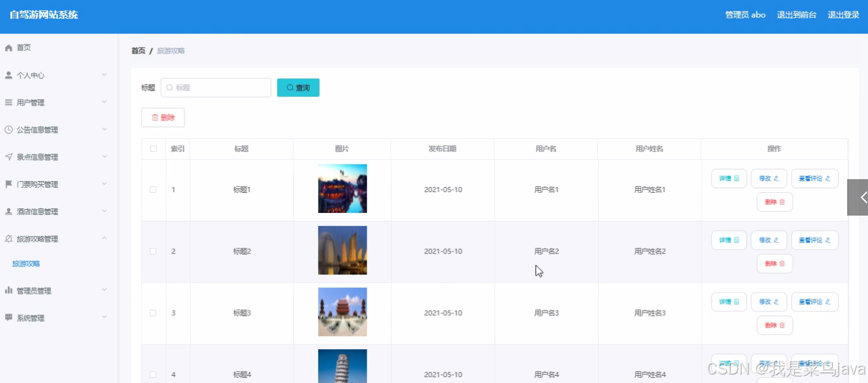Click the 查询 search button
868x383 pixels.
pos(298,88)
